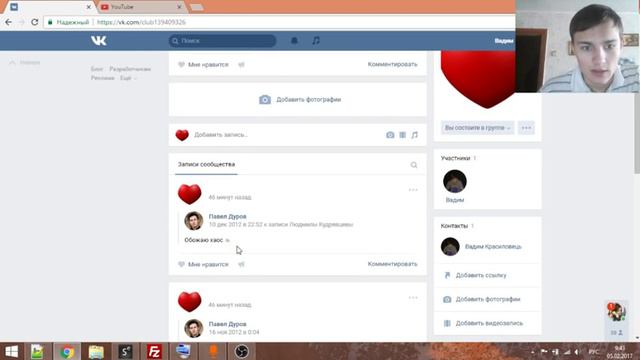
Task: Open Chrome from the taskbar
Action: [x=67, y=351]
